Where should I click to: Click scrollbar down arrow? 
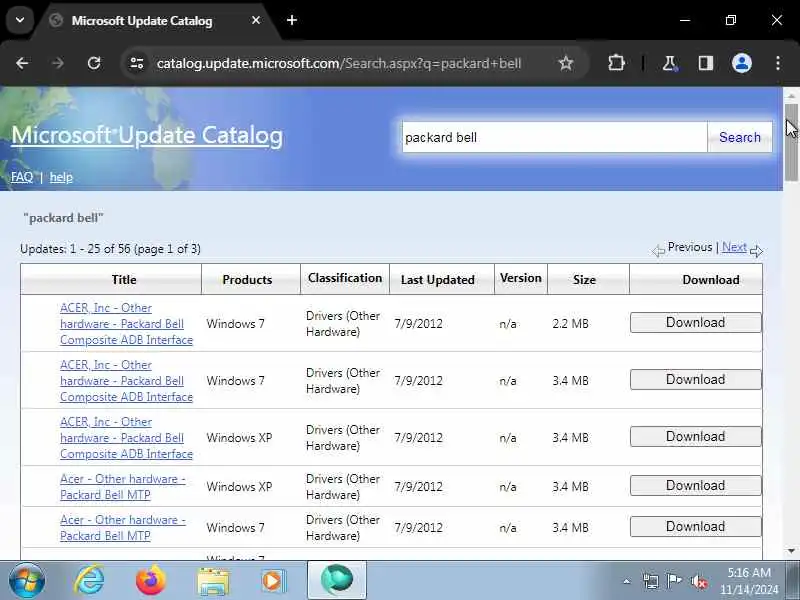pyautogui.click(x=791, y=551)
